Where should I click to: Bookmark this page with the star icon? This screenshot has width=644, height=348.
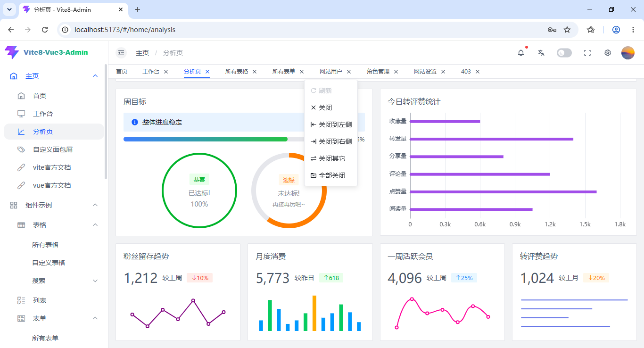tap(567, 30)
